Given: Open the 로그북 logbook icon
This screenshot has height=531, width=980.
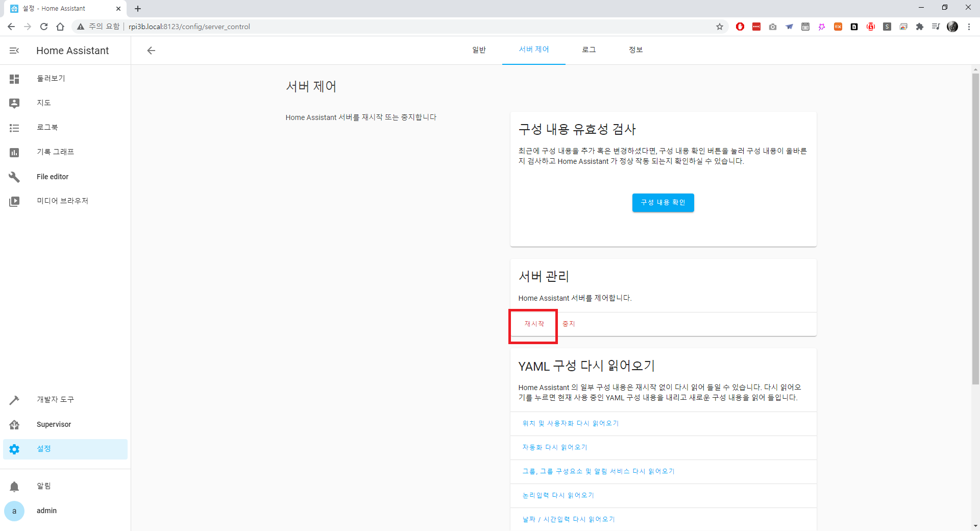Looking at the screenshot, I should click(14, 128).
